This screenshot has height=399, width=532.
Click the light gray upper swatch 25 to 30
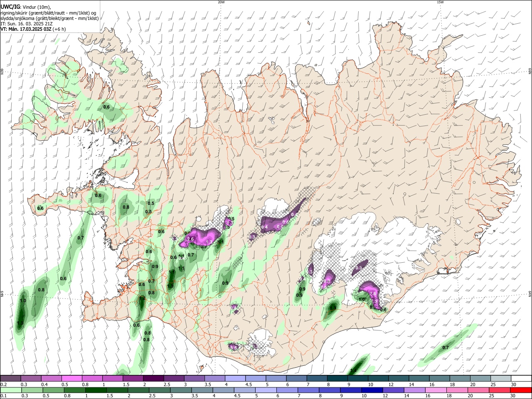500,379
